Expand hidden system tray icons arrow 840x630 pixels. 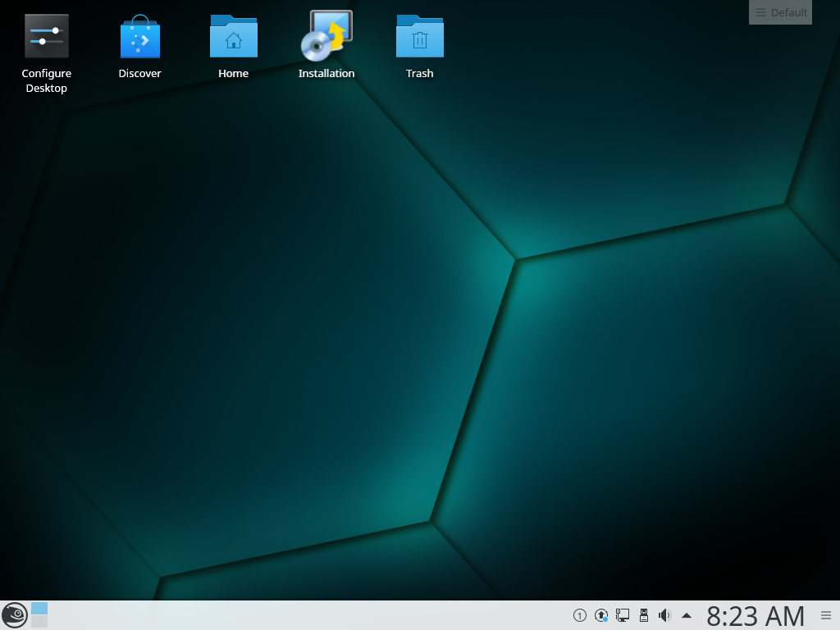click(687, 615)
